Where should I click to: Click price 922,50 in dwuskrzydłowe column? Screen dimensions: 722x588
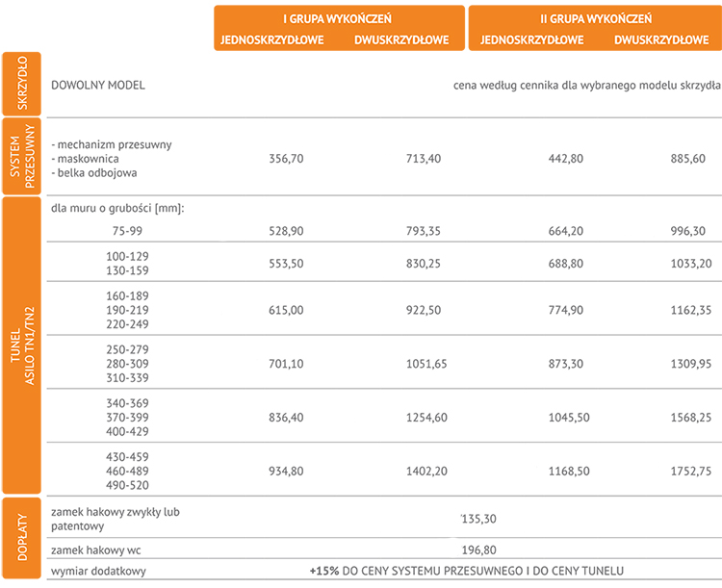tap(424, 310)
